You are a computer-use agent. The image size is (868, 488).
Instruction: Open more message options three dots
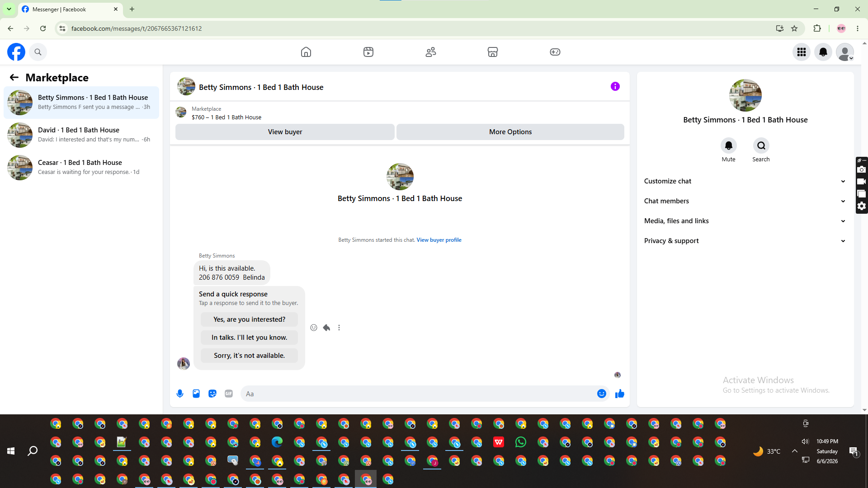[x=339, y=328]
